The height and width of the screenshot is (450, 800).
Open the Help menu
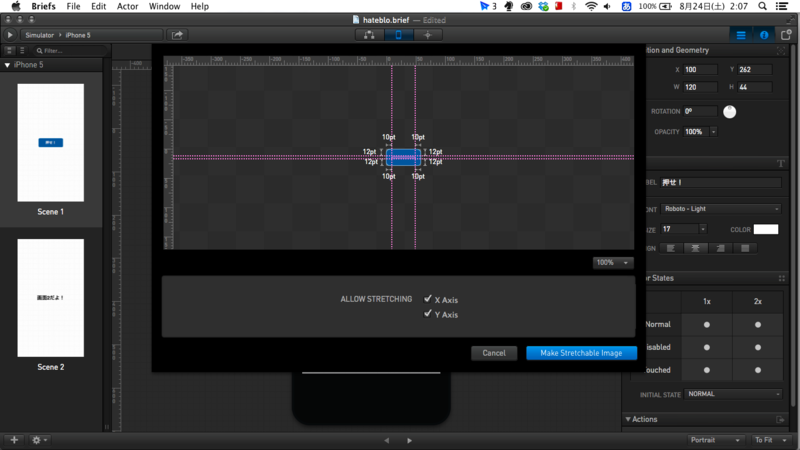pos(199,7)
